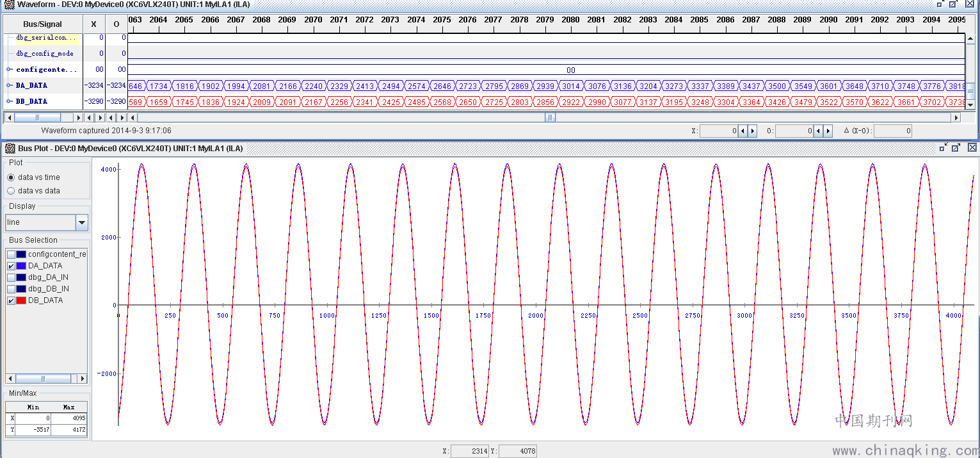The image size is (980, 458).
Task: Click left arrow of Bus/Signal column scrollbar
Action: point(9,118)
